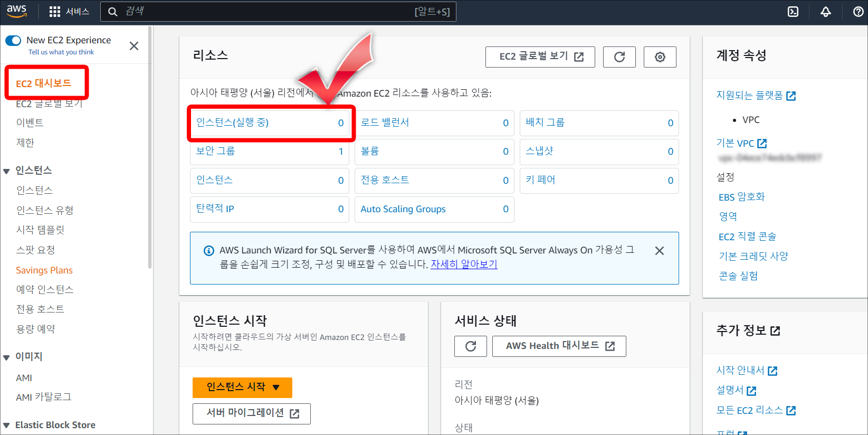Open 용량 예약 in the sidebar
This screenshot has width=868, height=435.
[x=35, y=329]
